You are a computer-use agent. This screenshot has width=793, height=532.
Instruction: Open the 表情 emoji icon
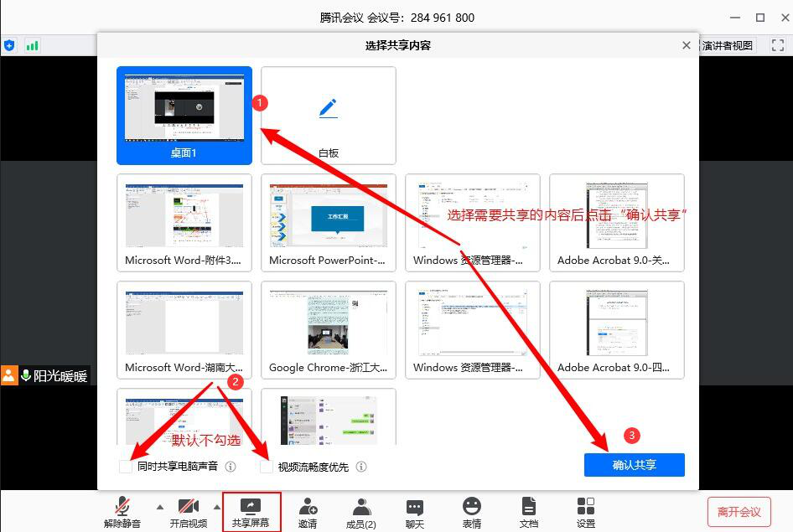472,512
